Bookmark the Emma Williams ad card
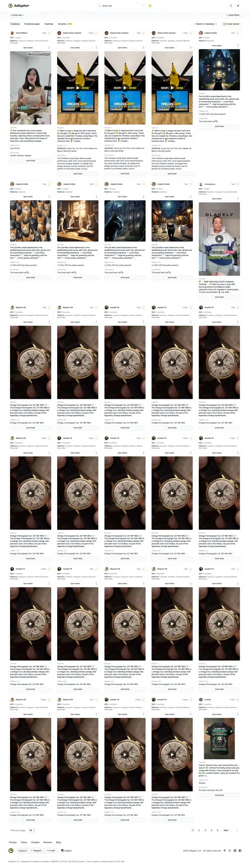 [49, 33]
